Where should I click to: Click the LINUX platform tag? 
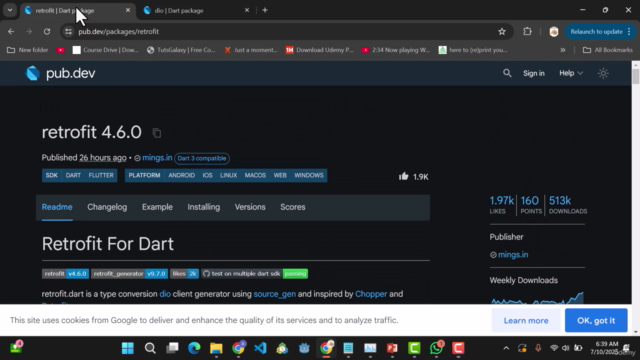(229, 175)
